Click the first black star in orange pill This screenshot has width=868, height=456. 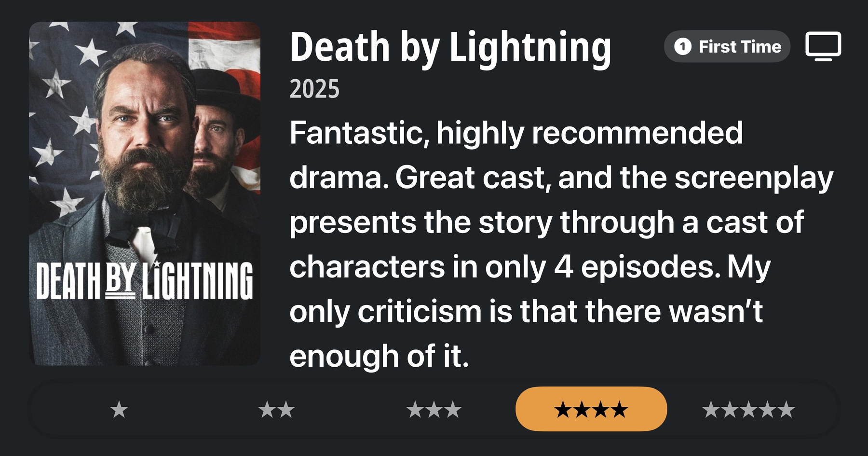point(562,410)
